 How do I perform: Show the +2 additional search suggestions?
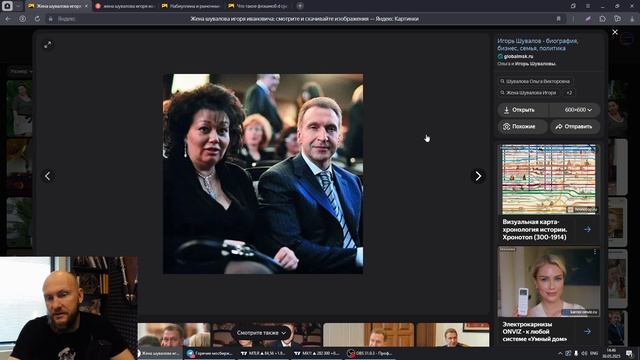coord(569,93)
